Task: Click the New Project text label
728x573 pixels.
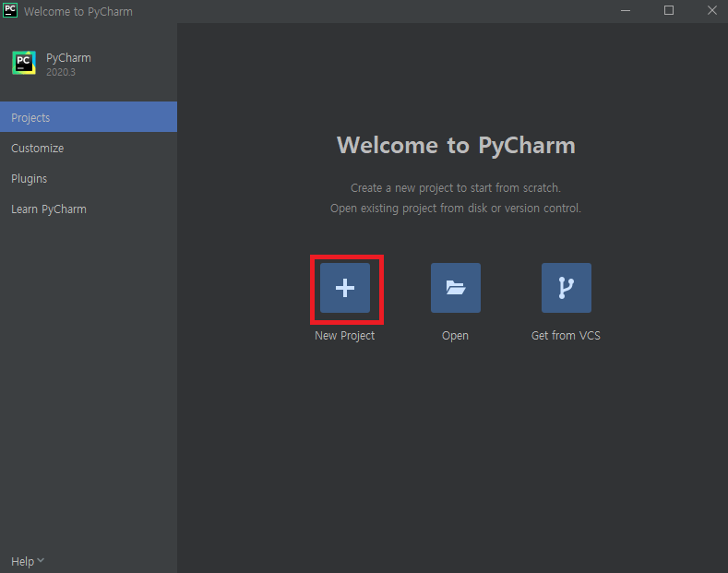Action: click(x=344, y=336)
